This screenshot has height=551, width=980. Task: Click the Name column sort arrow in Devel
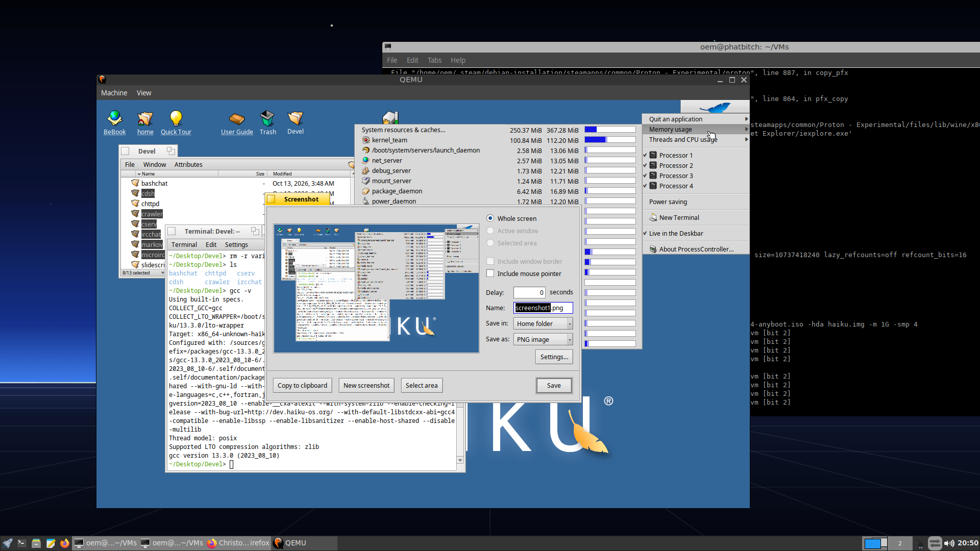click(x=139, y=174)
